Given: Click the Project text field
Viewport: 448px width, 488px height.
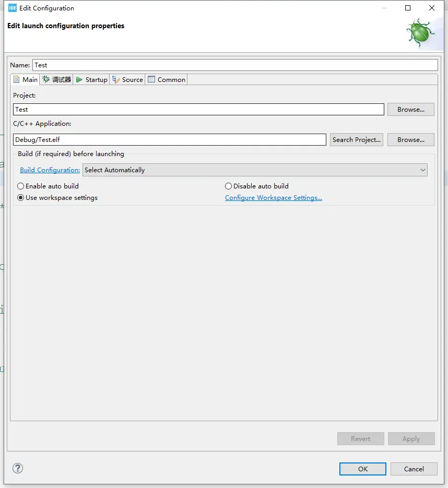Looking at the screenshot, I should click(198, 110).
